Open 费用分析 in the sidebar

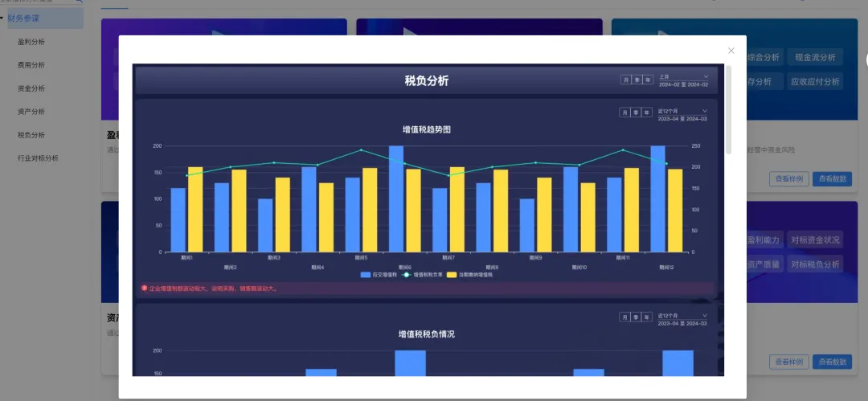[31, 65]
